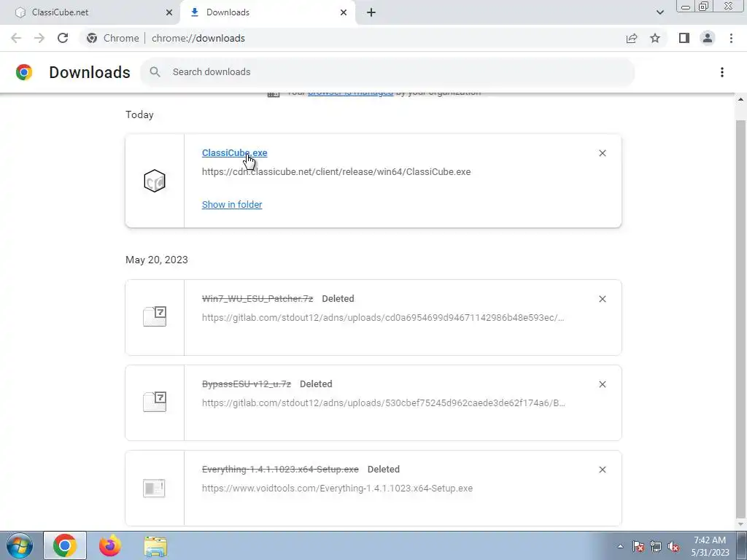This screenshot has height=560, width=747.
Task: Click the May 20, 2023 date heading
Action: (157, 260)
